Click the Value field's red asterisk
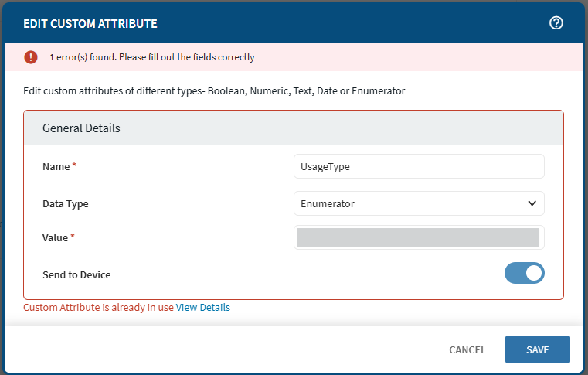This screenshot has height=375, width=588. [x=73, y=238]
